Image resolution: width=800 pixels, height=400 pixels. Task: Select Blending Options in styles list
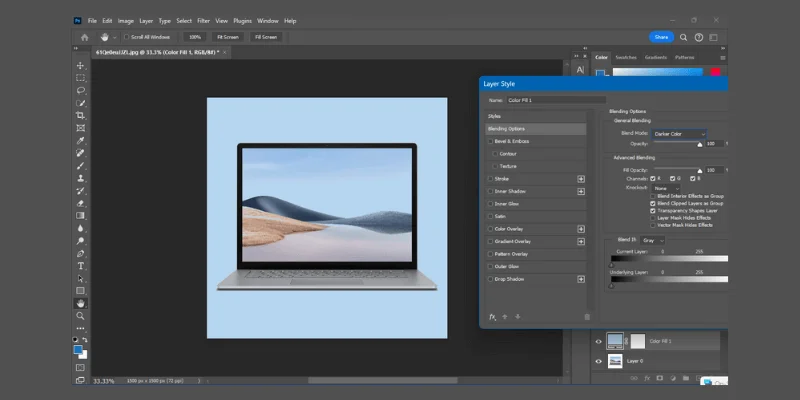click(x=535, y=129)
